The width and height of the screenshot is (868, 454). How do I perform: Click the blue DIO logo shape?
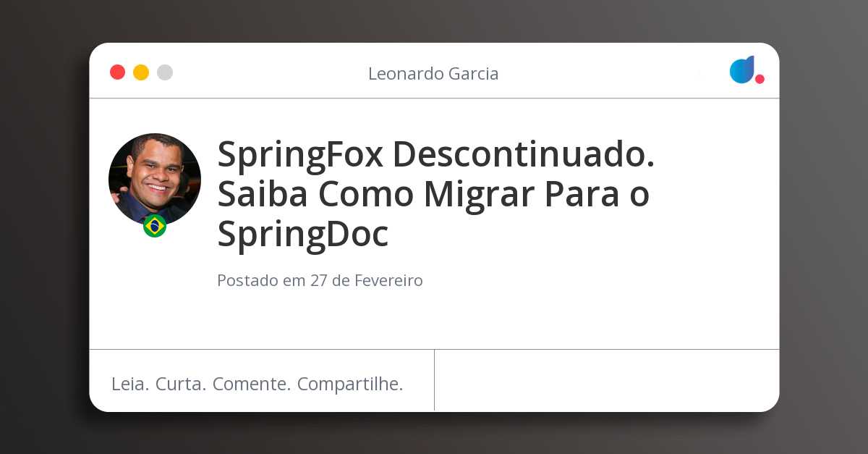(742, 70)
